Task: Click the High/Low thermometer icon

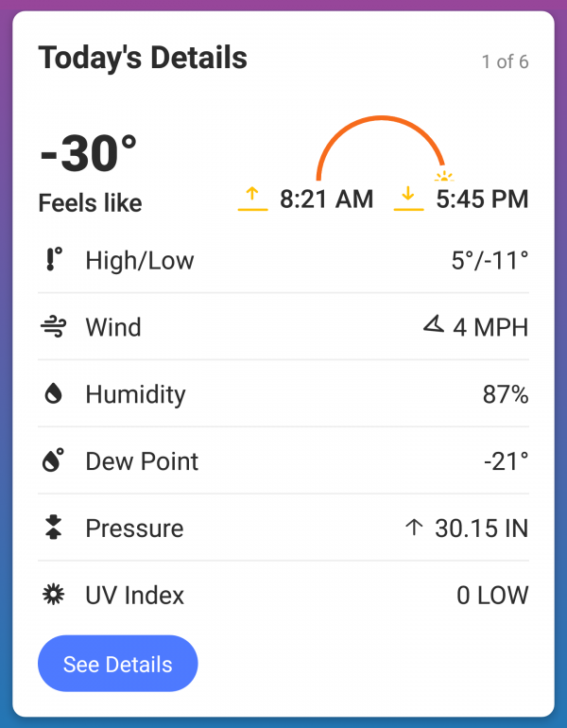Action: (54, 259)
